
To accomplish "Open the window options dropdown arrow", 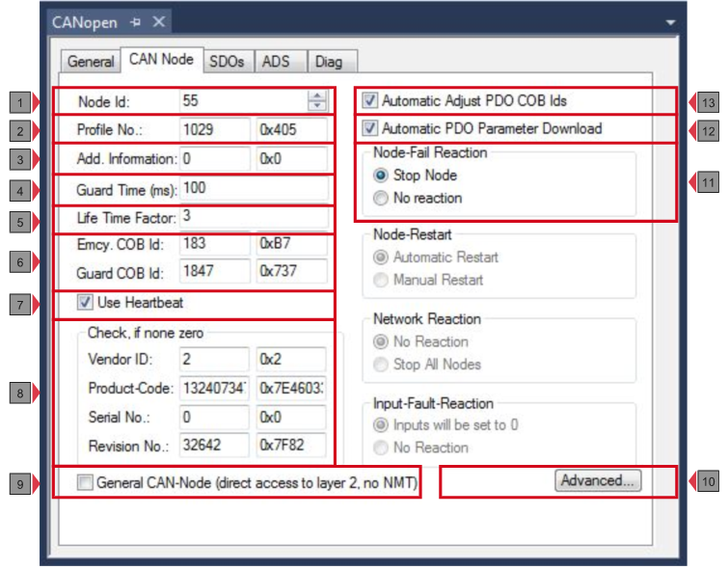I will (670, 21).
